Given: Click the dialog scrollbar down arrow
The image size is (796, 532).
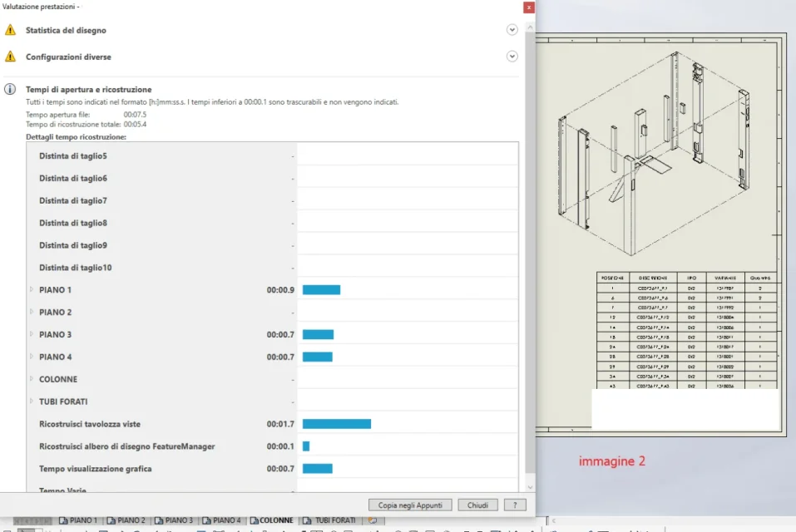Looking at the screenshot, I should click(530, 487).
